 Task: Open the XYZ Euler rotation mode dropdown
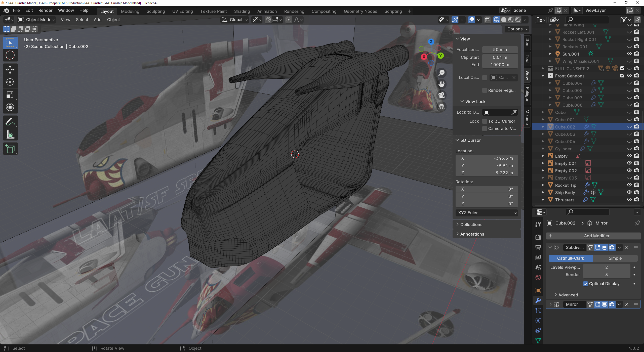click(487, 213)
